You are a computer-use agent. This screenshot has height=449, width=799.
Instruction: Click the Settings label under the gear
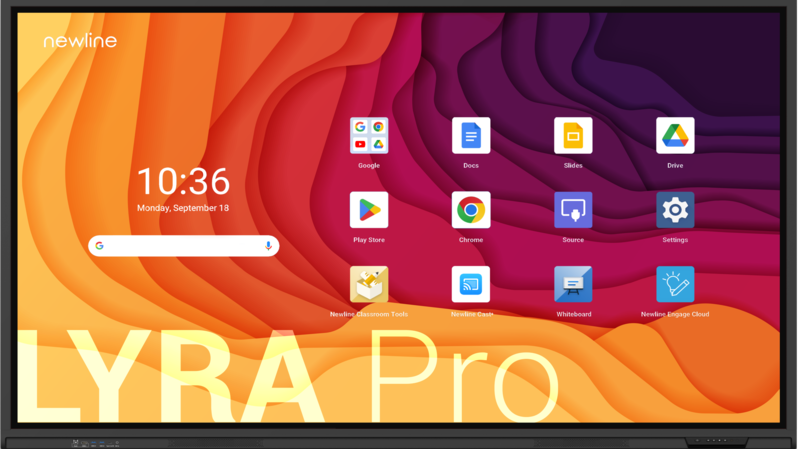point(675,240)
